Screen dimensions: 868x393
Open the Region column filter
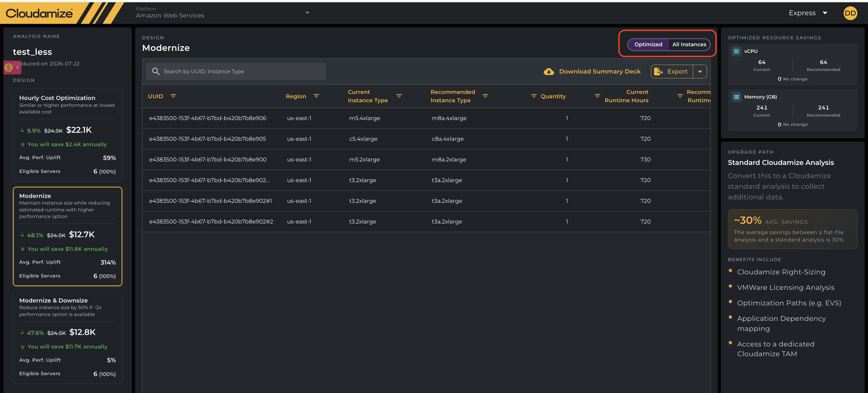click(x=316, y=96)
